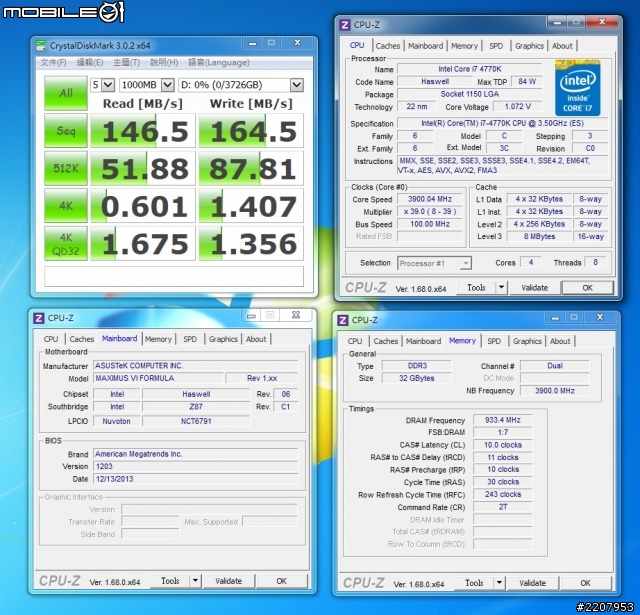Click Tools button in the Mainboard window
Screen dimensions: 640x615
pyautogui.click(x=170, y=581)
